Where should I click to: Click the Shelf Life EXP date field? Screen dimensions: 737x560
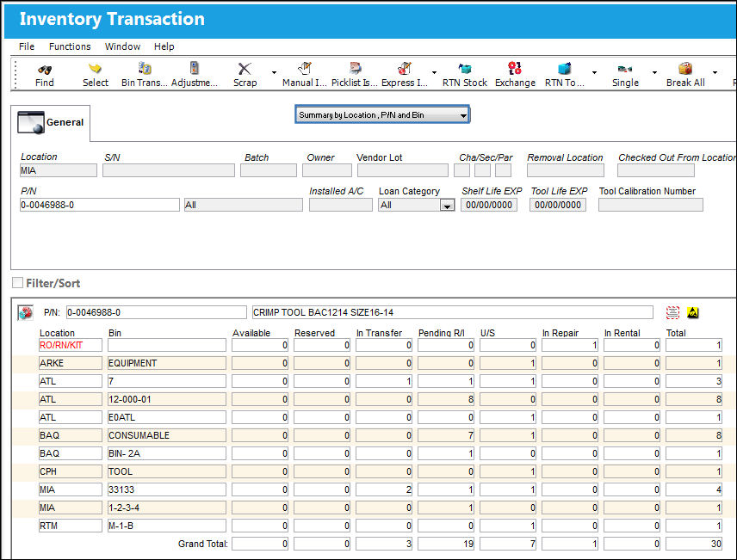[x=489, y=205]
